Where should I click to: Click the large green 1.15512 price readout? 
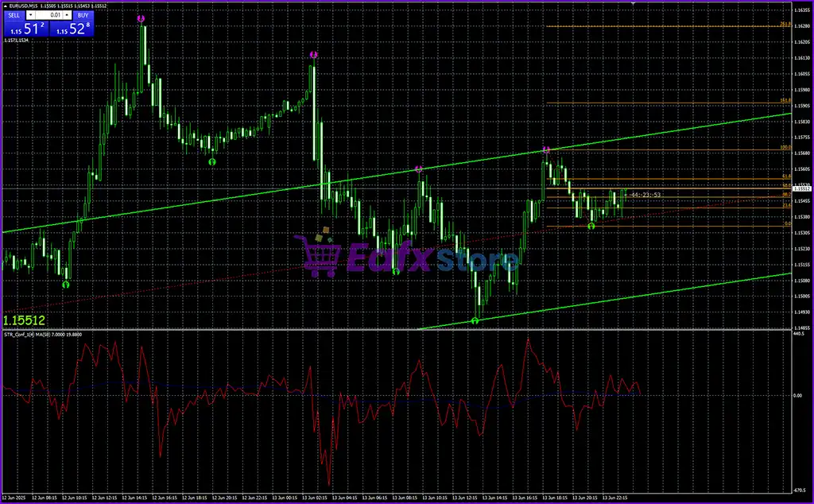coord(24,320)
